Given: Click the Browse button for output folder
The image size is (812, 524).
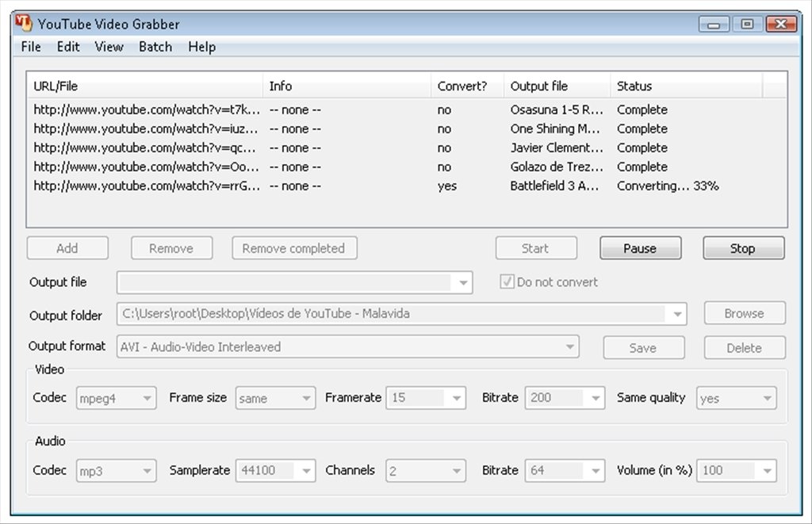Looking at the screenshot, I should coord(744,313).
